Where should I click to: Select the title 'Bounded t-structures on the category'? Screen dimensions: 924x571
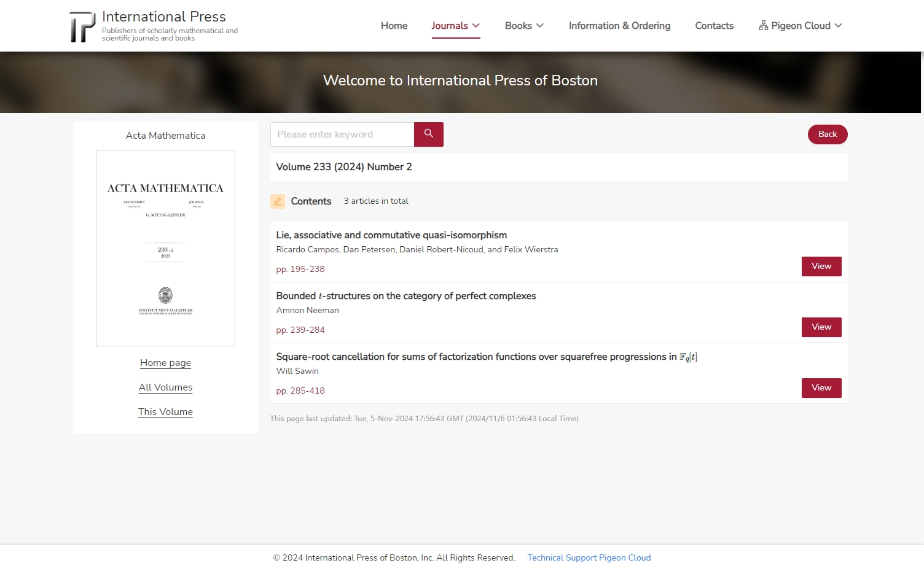pos(406,296)
